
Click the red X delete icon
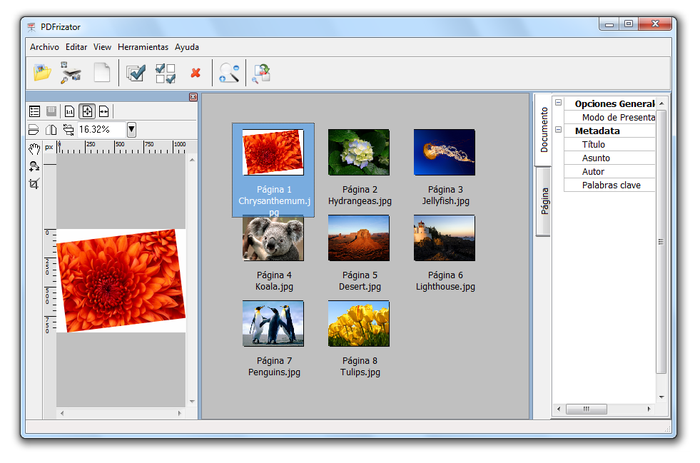pos(196,72)
